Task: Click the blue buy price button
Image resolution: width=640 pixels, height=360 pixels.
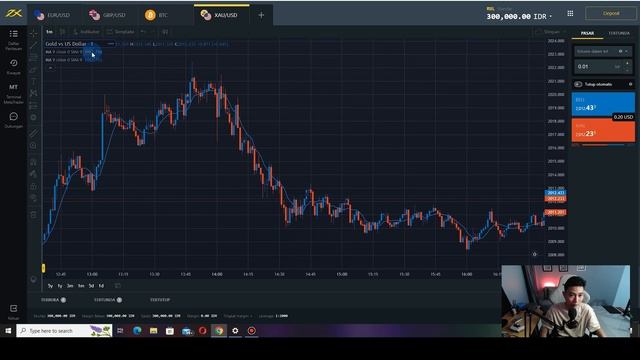Action: click(603, 104)
